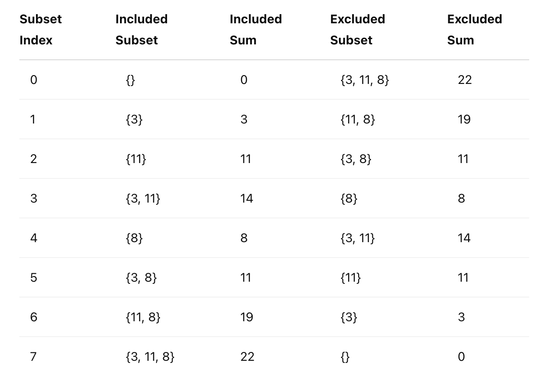Click the excluded sum value 22
This screenshot has width=538, height=392.
coord(465,80)
